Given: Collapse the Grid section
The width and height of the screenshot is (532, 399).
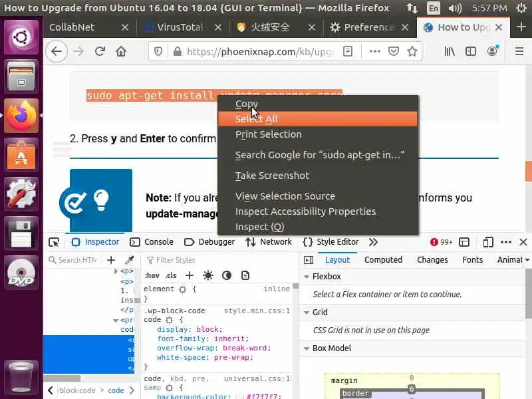Looking at the screenshot, I should 307,313.
